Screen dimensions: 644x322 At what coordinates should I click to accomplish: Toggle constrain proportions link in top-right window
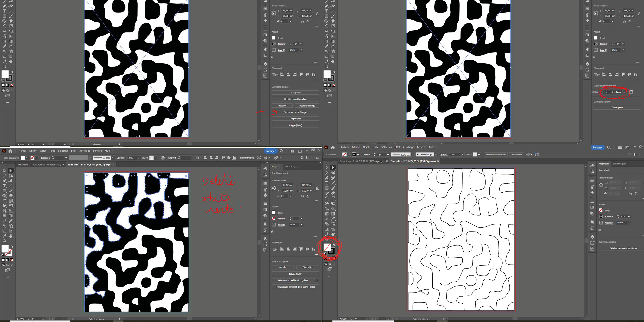pyautogui.click(x=639, y=14)
